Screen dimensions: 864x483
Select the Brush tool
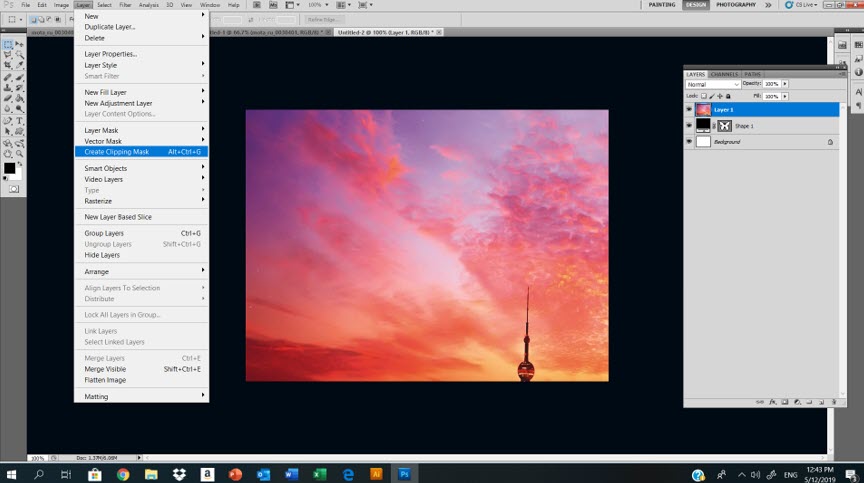point(19,78)
